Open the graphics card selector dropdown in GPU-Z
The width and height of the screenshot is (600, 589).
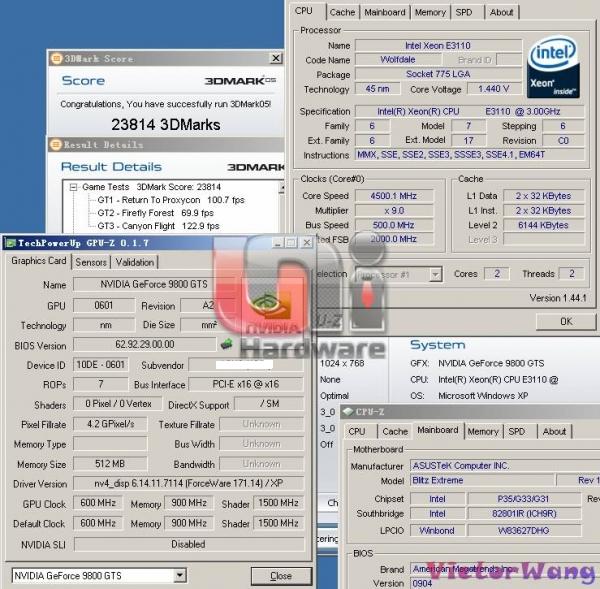180,575
